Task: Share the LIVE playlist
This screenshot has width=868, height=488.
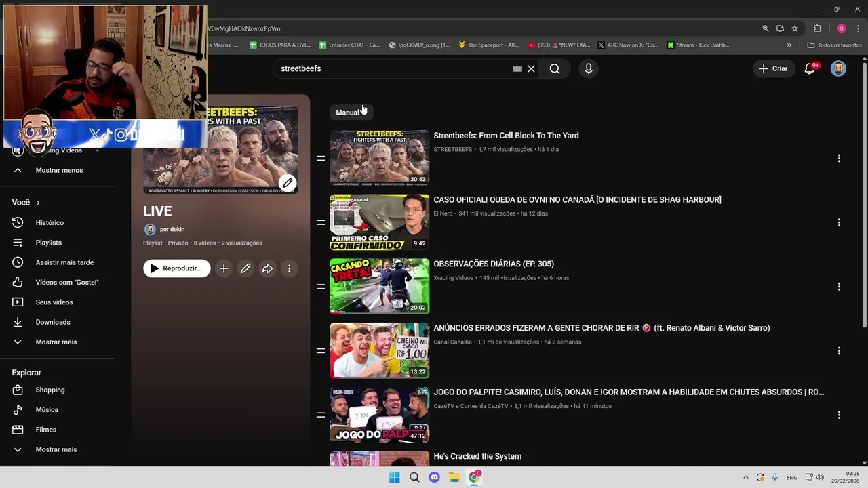Action: [x=267, y=268]
